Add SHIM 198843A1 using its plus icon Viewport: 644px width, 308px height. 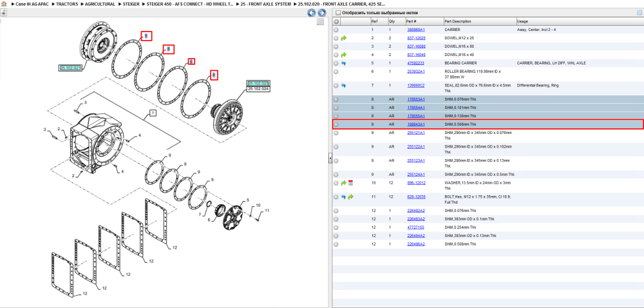(x=336, y=124)
